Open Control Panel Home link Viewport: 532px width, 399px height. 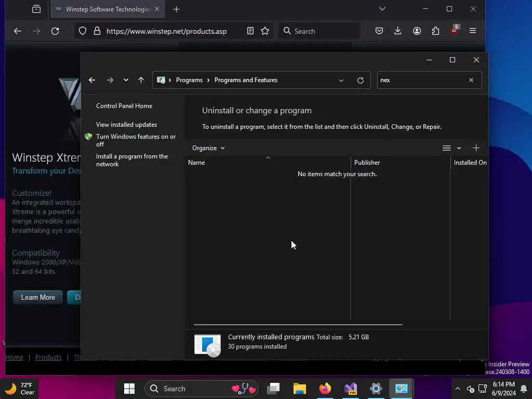(124, 106)
